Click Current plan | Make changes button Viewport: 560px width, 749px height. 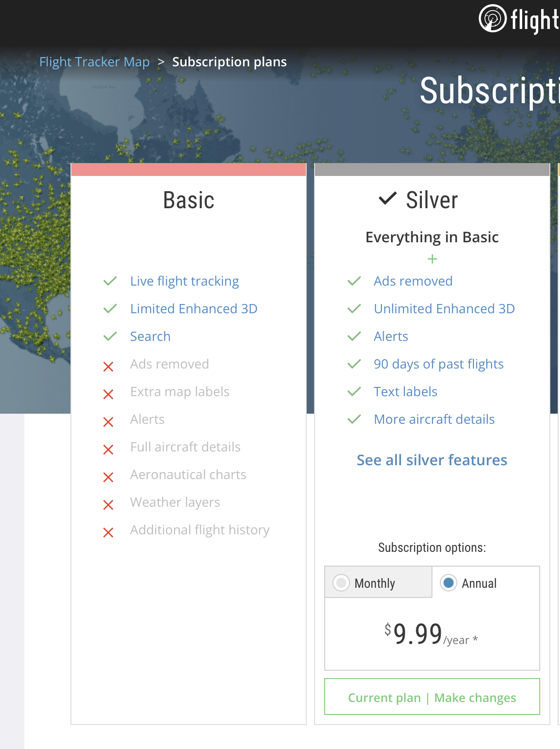(432, 697)
